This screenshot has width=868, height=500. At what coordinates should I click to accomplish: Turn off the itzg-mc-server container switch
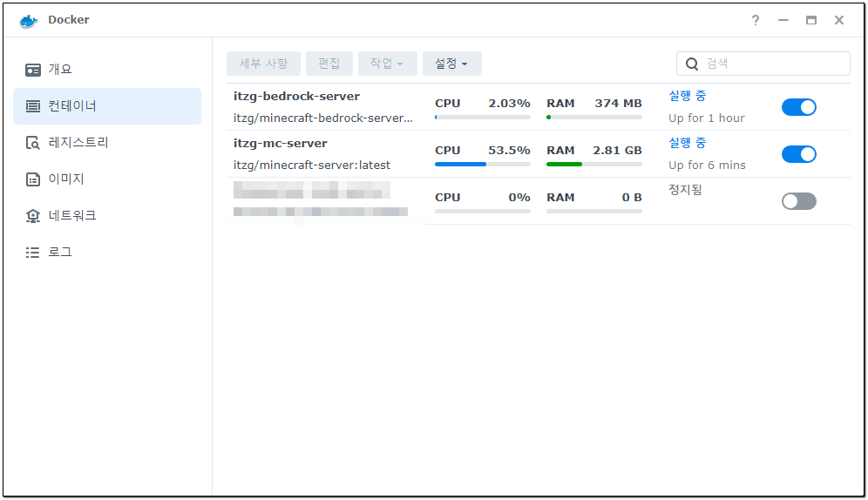[x=799, y=154]
